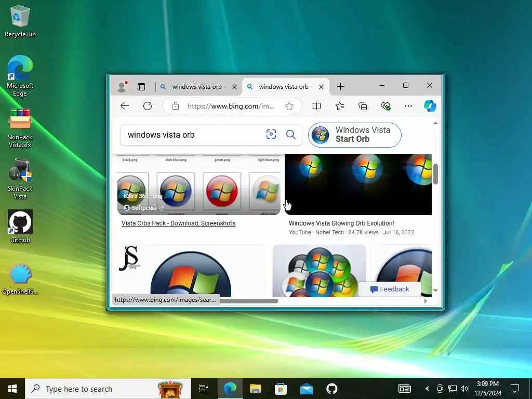Select Windows Vista Start Orb suggestion chip
The height and width of the screenshot is (399, 532).
click(x=354, y=135)
